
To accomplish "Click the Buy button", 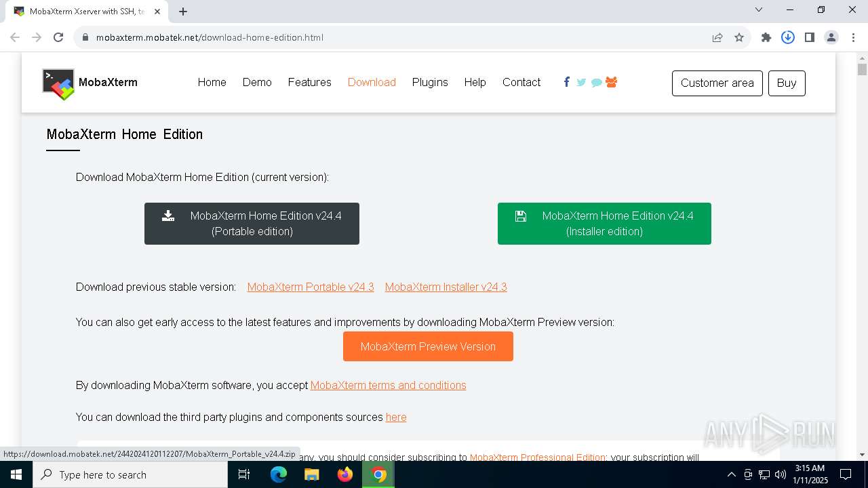I will point(787,83).
